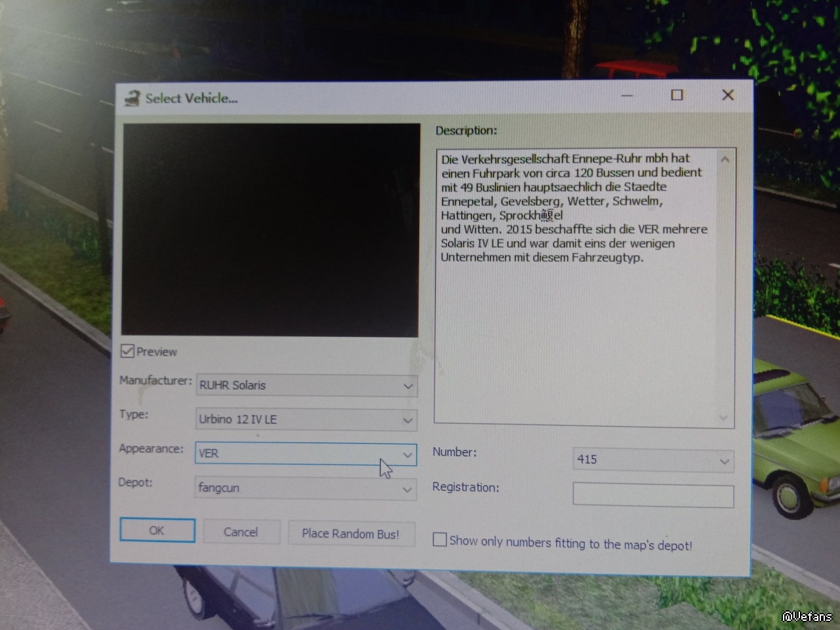Close the Select Vehicle dialog
The image size is (840, 630).
(x=727, y=95)
